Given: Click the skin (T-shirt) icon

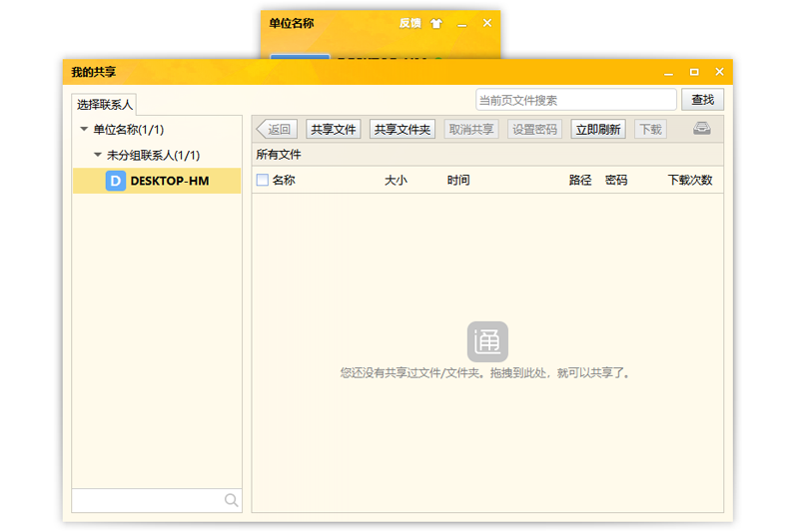Looking at the screenshot, I should 436,23.
